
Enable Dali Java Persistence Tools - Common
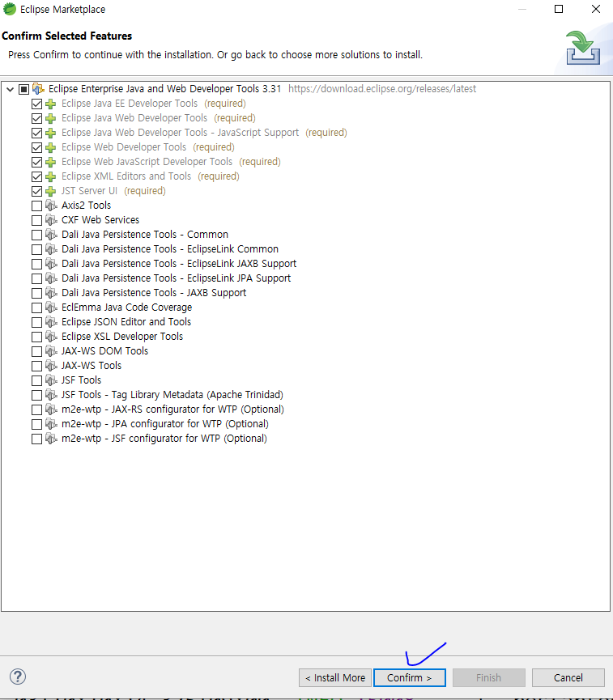coord(36,235)
